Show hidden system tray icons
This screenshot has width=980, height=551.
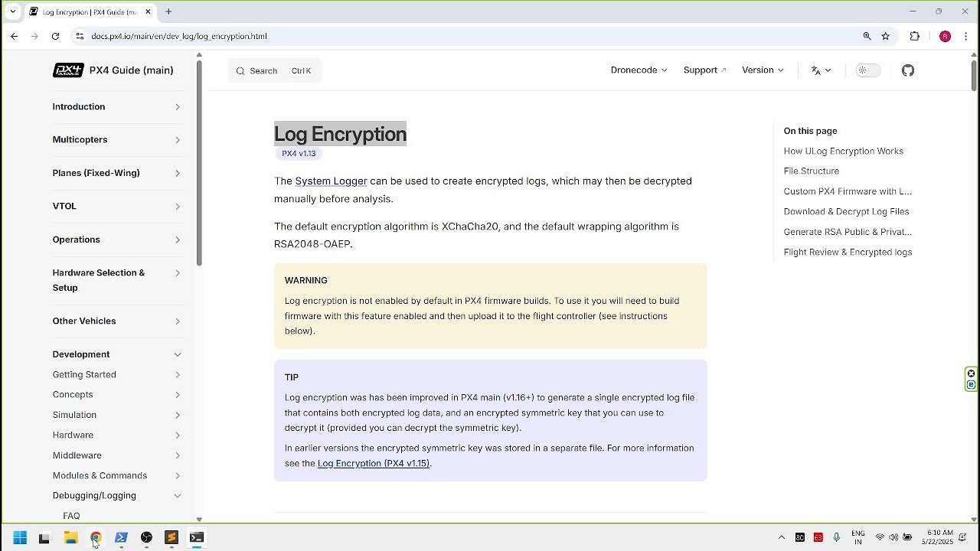click(781, 538)
